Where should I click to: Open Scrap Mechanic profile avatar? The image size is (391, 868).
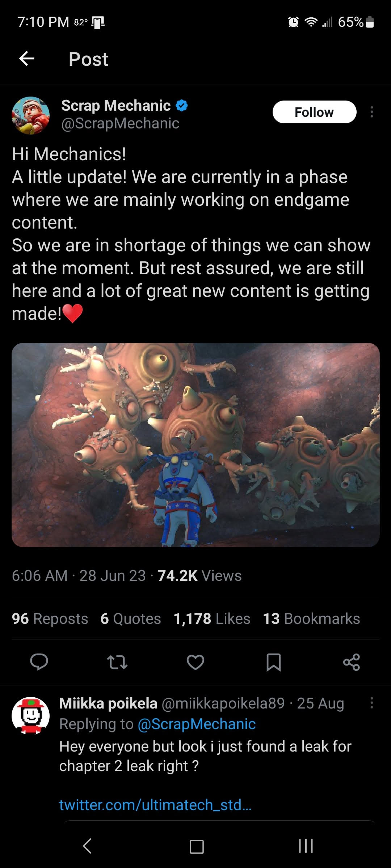[x=30, y=115]
